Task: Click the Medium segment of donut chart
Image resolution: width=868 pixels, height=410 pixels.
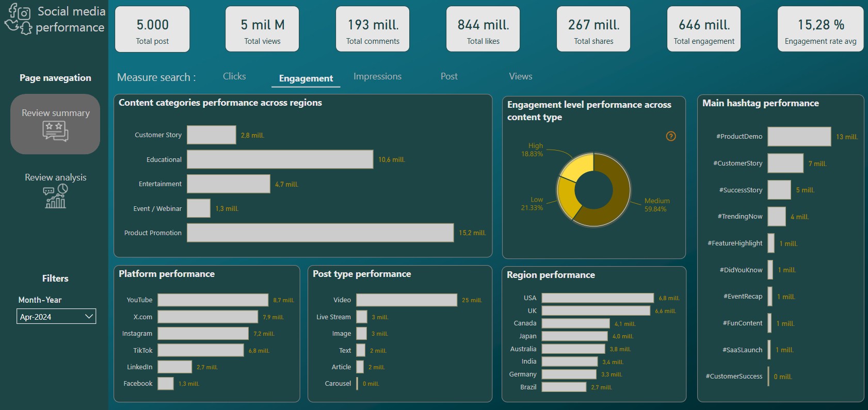Action: point(614,201)
